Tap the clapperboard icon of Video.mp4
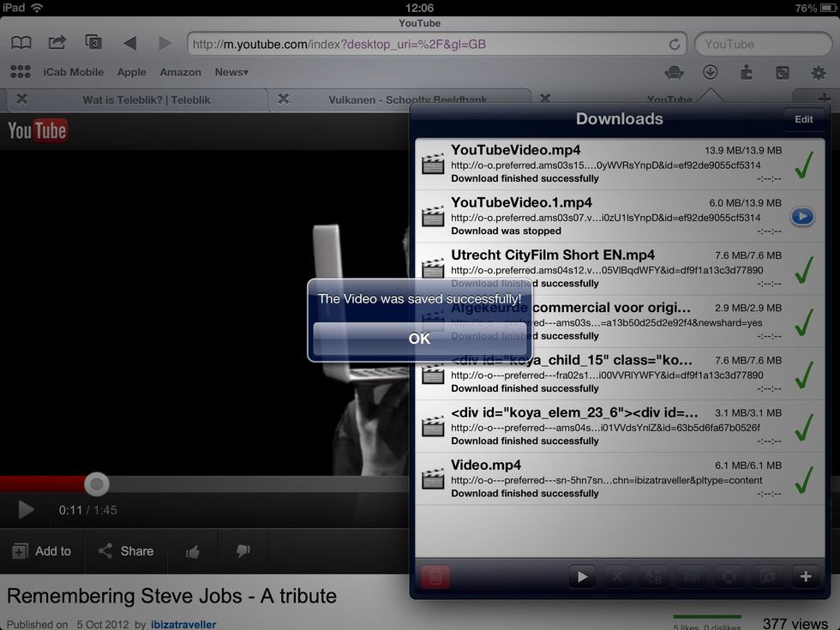This screenshot has width=840, height=630. (x=433, y=478)
